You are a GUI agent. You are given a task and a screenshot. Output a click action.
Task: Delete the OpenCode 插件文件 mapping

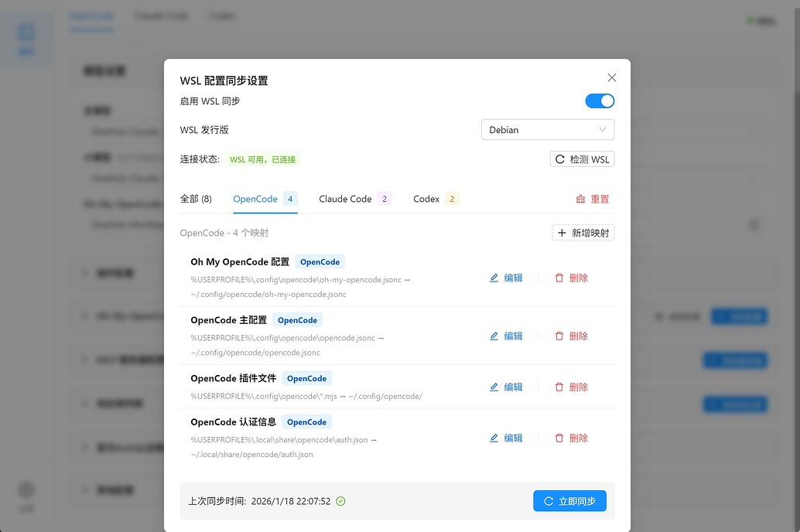coord(572,387)
